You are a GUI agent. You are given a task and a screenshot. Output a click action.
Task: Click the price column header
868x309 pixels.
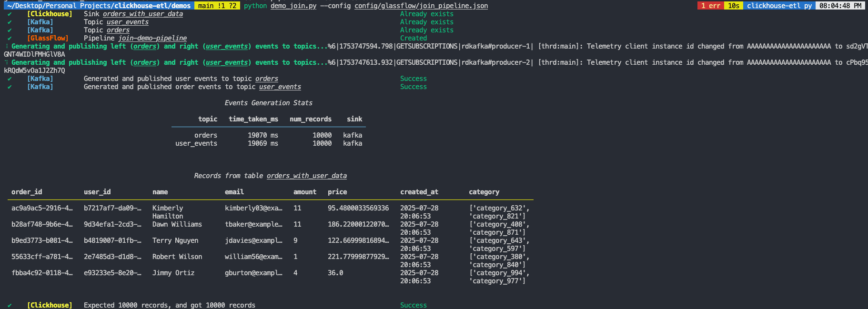pos(337,192)
